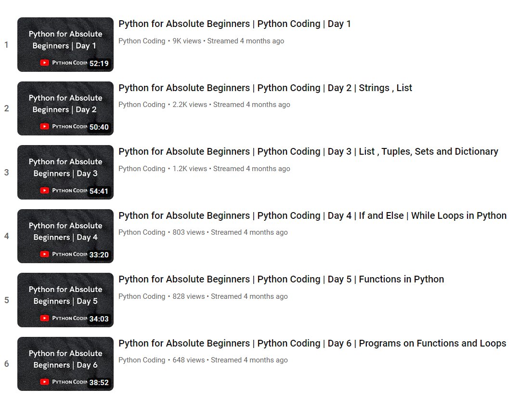Click the Day 3 List, Tuples, Sets title
This screenshot has width=532, height=401.
[x=308, y=151]
